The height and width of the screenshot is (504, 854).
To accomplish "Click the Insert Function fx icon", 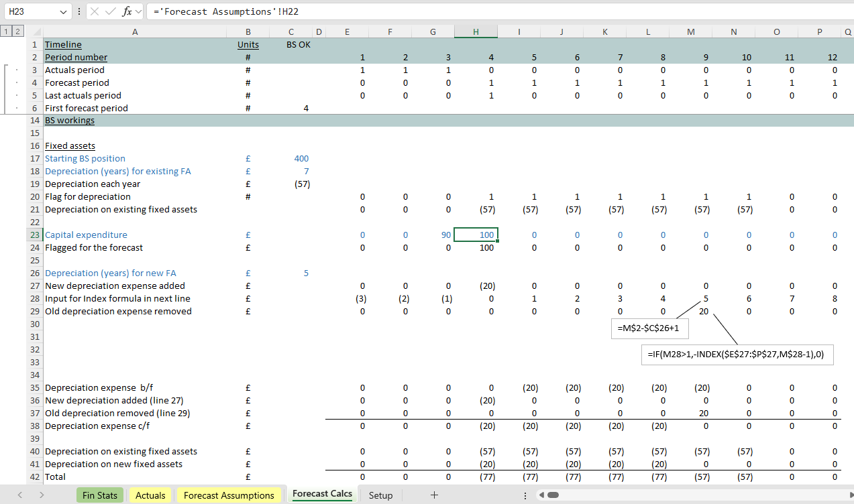I will click(x=127, y=12).
